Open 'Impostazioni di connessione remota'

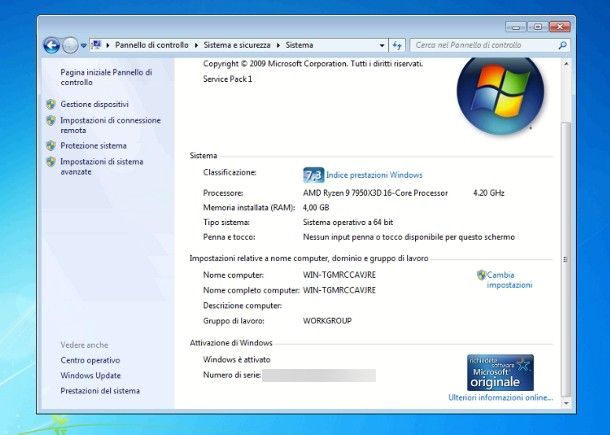pyautogui.click(x=110, y=125)
